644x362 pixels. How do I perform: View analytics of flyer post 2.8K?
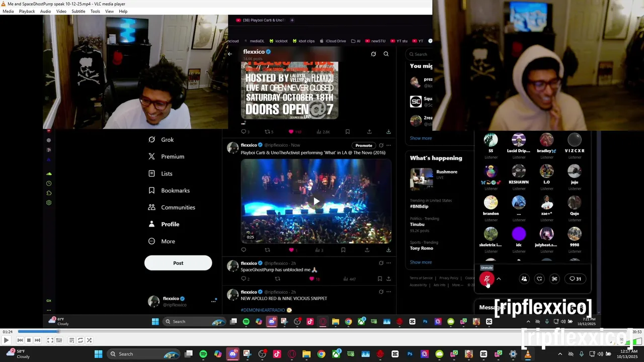[323, 132]
